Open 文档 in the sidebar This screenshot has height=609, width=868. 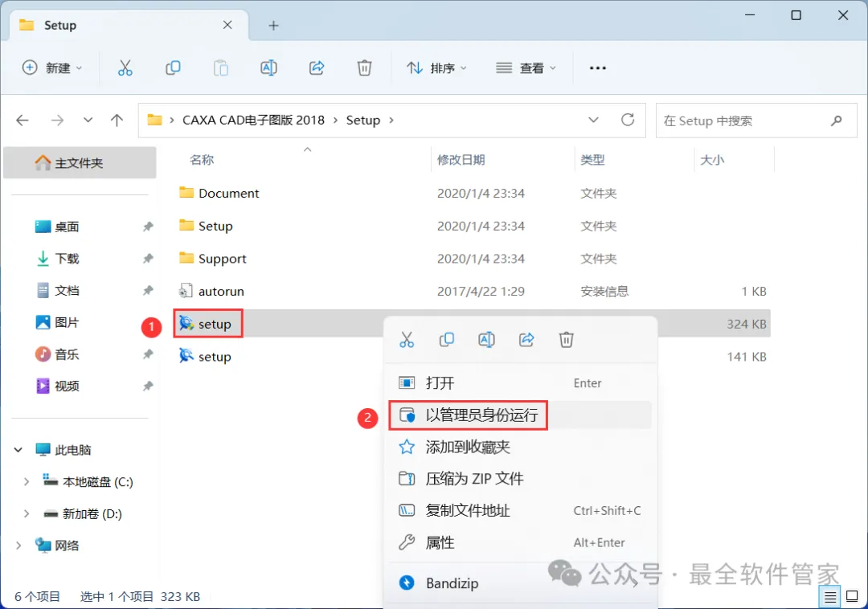[67, 290]
